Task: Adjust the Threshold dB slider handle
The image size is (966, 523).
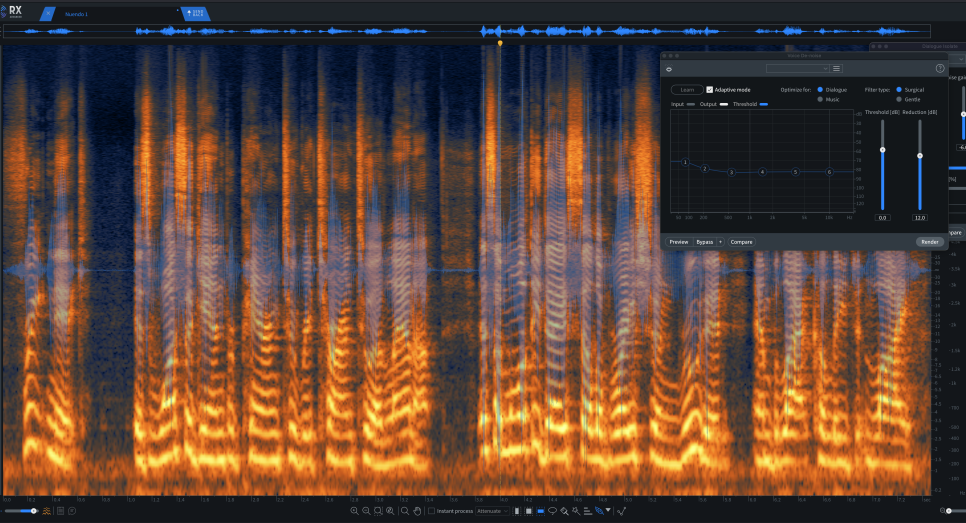Action: pos(882,150)
